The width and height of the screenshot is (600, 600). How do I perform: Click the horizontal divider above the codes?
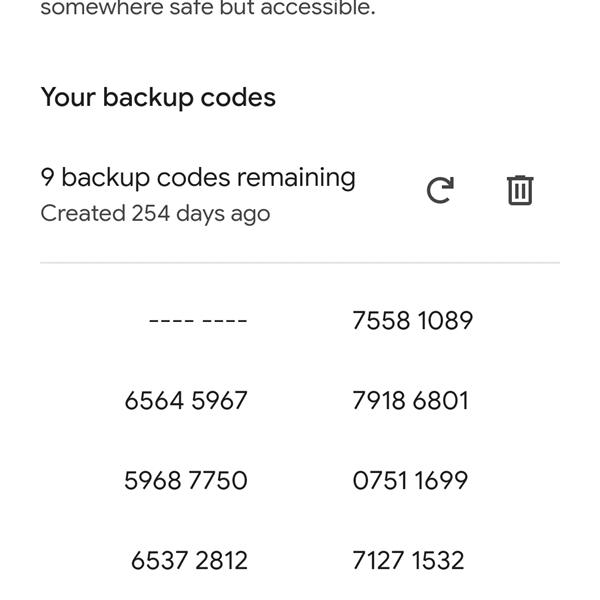(x=300, y=263)
